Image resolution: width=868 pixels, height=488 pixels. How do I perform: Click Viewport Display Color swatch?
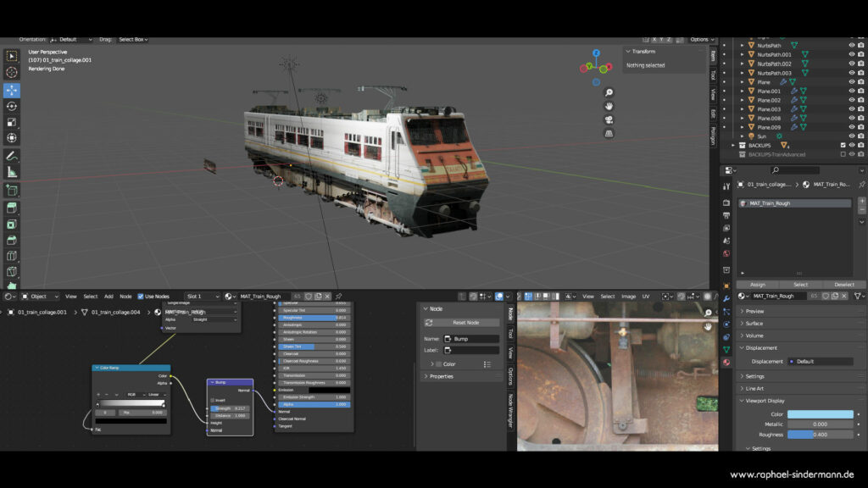click(821, 414)
